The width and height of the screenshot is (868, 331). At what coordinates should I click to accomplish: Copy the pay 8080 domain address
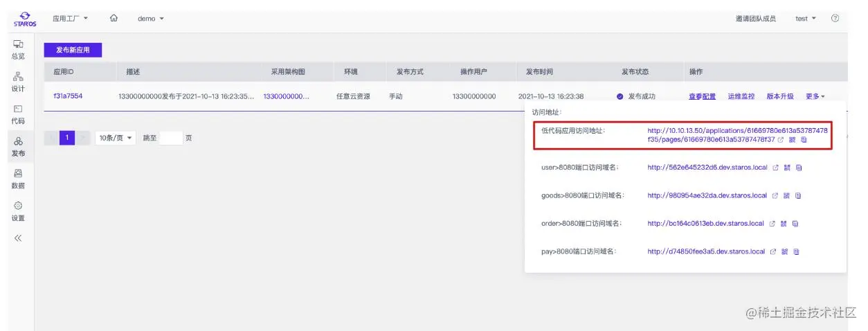point(796,252)
